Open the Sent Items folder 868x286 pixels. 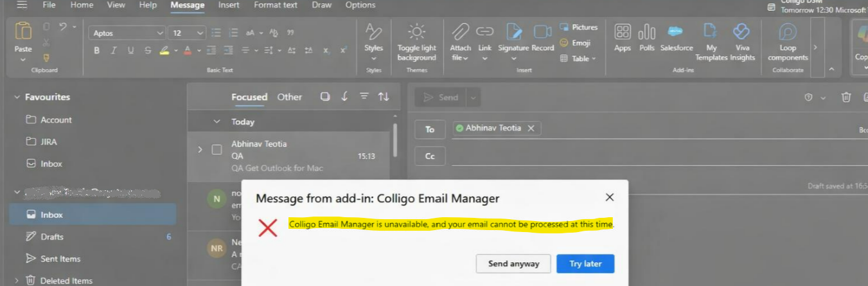click(x=60, y=259)
